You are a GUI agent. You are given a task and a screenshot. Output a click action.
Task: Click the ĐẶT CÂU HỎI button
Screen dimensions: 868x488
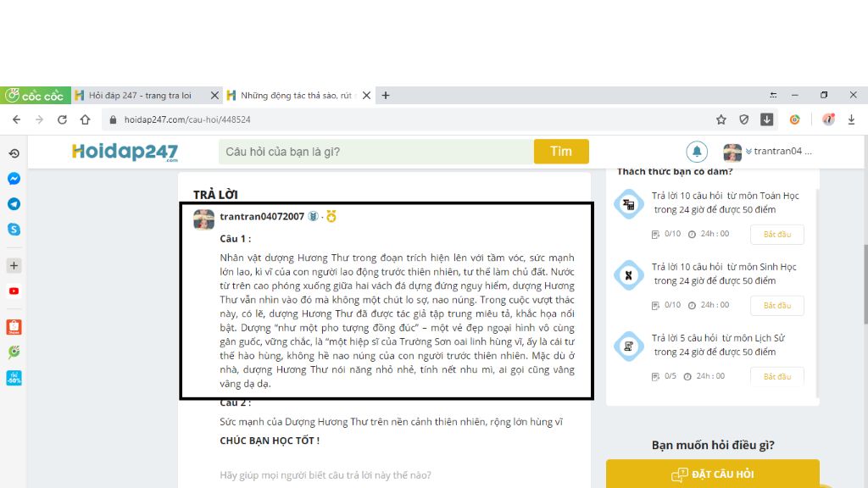pos(712,474)
